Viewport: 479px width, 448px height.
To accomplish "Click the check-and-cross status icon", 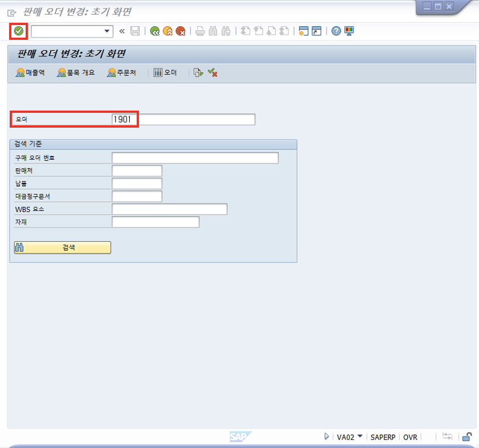I will pyautogui.click(x=212, y=73).
